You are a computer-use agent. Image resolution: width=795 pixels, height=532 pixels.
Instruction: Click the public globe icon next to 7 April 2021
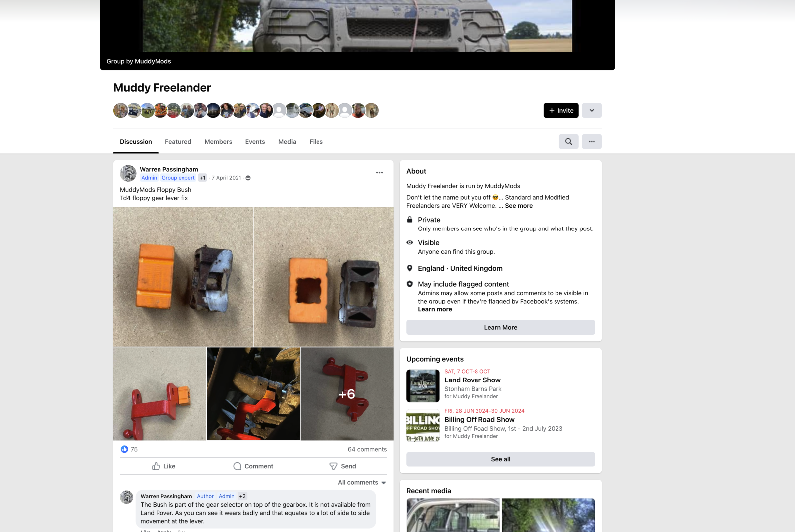pyautogui.click(x=248, y=178)
